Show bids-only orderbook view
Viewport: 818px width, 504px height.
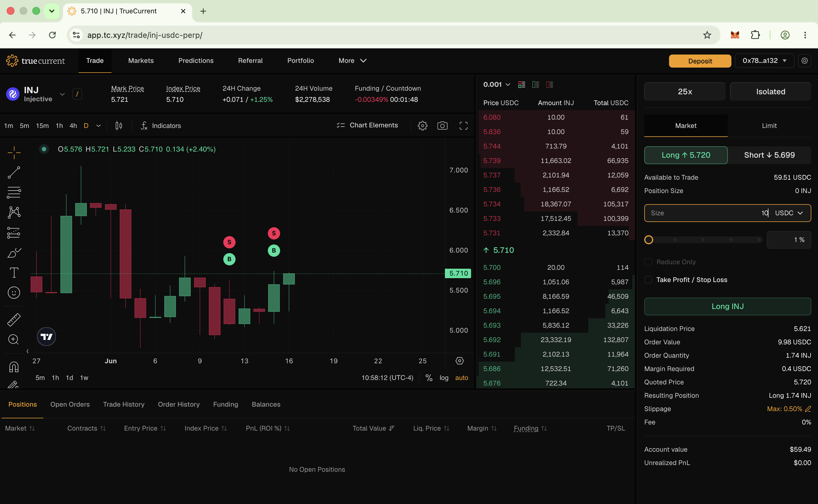pyautogui.click(x=535, y=85)
